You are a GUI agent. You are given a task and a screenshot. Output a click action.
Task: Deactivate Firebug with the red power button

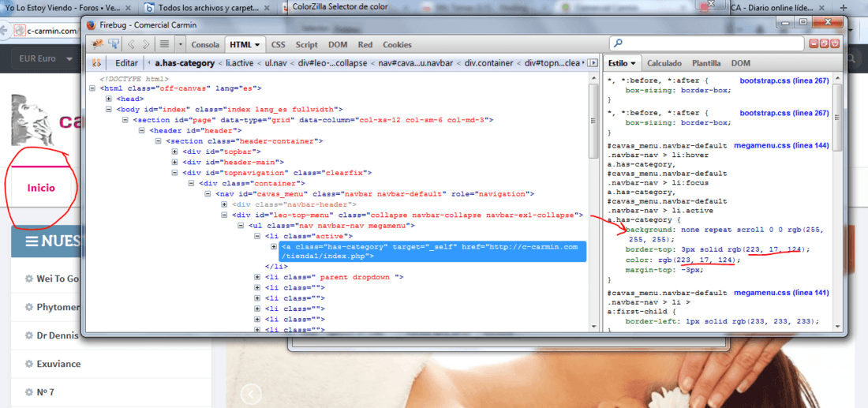point(835,43)
